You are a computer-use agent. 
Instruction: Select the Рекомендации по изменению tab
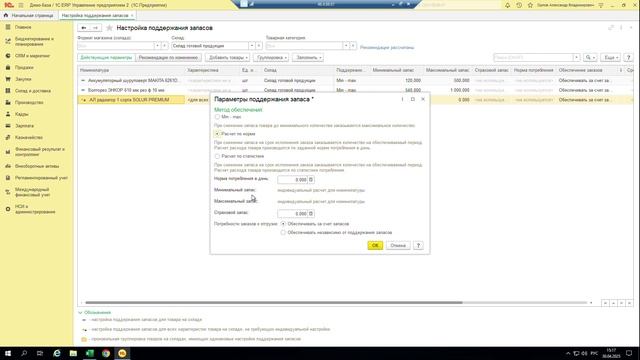pyautogui.click(x=168, y=58)
